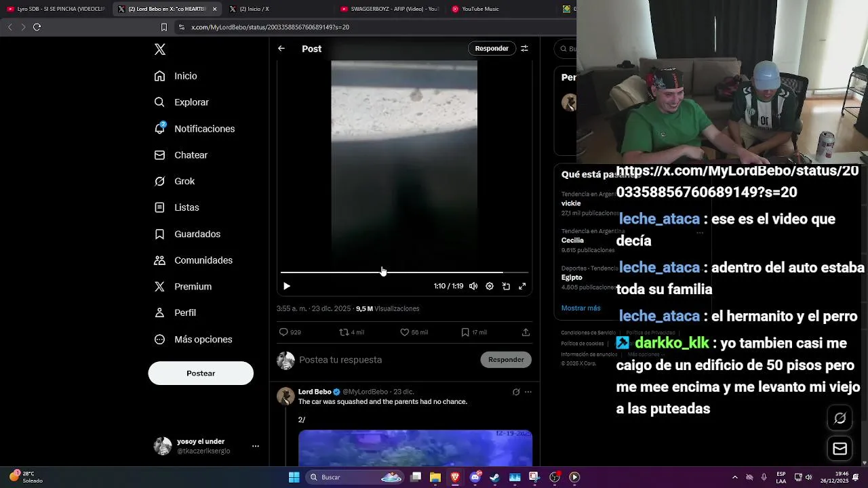Click the Buscar taskbar search box
868x488 pixels.
click(356, 477)
